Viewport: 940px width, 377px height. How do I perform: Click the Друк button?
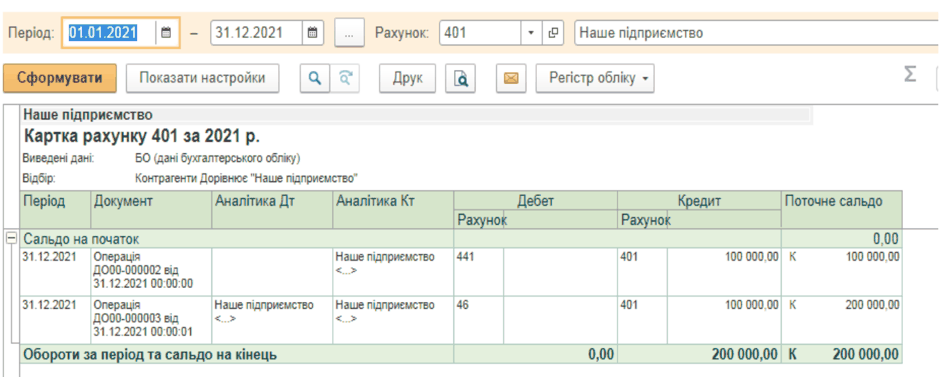tap(408, 79)
